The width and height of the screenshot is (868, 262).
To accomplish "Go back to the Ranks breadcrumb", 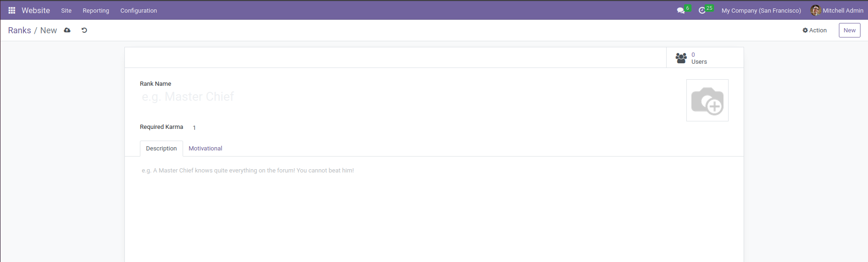I will [x=19, y=30].
